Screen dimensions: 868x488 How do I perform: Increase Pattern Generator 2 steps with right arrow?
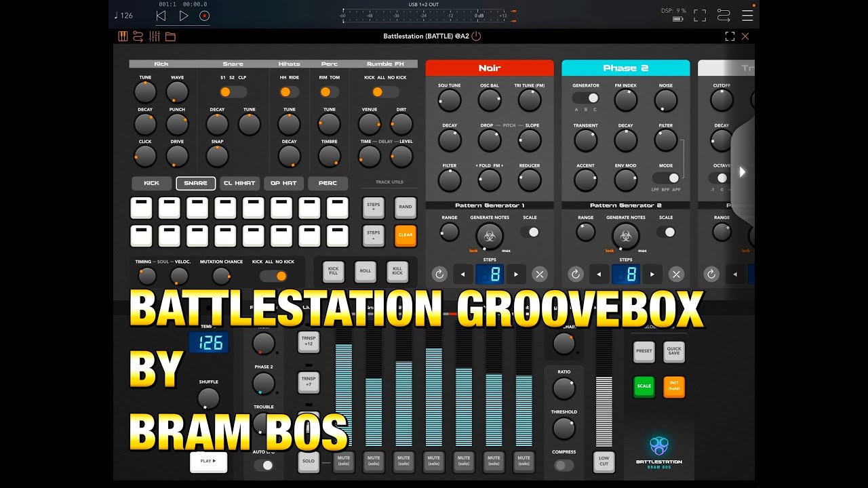click(x=652, y=274)
